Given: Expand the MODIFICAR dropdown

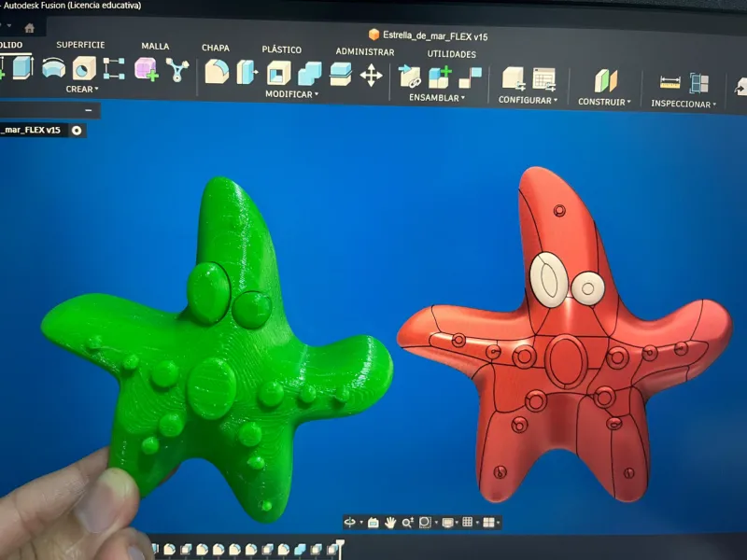Looking at the screenshot, I should [291, 94].
